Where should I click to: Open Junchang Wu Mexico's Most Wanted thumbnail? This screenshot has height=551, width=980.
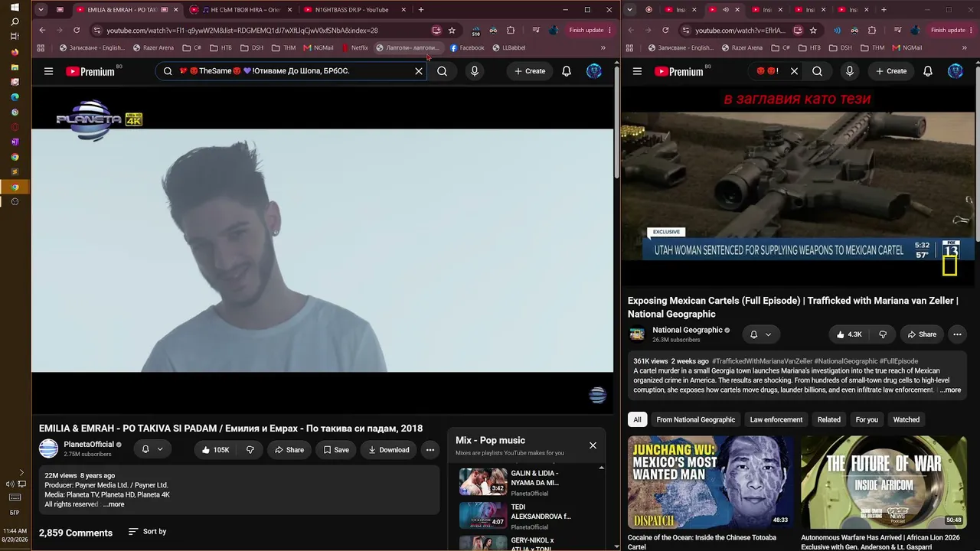711,481
